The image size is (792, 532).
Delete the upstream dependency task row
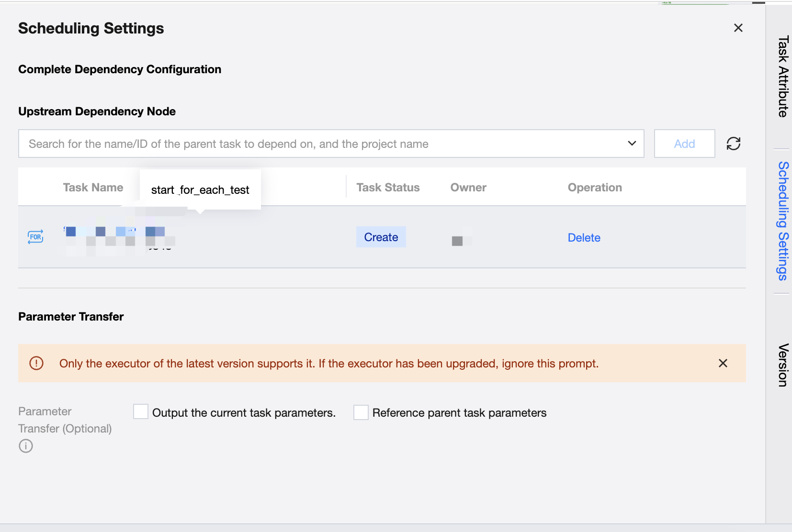pos(584,238)
